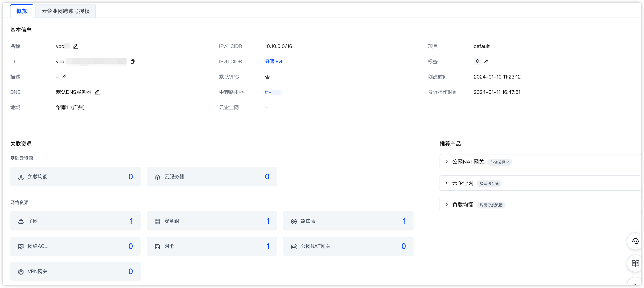
Task: Click the 开通IPv6 link
Action: pos(274,62)
